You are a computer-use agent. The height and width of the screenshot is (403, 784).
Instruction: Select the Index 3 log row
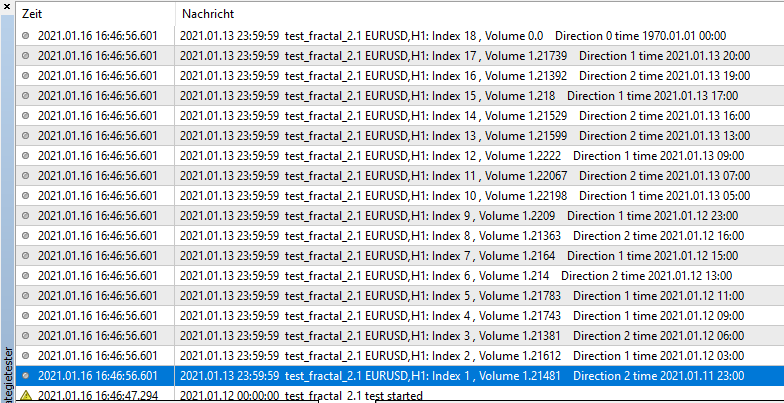click(400, 336)
